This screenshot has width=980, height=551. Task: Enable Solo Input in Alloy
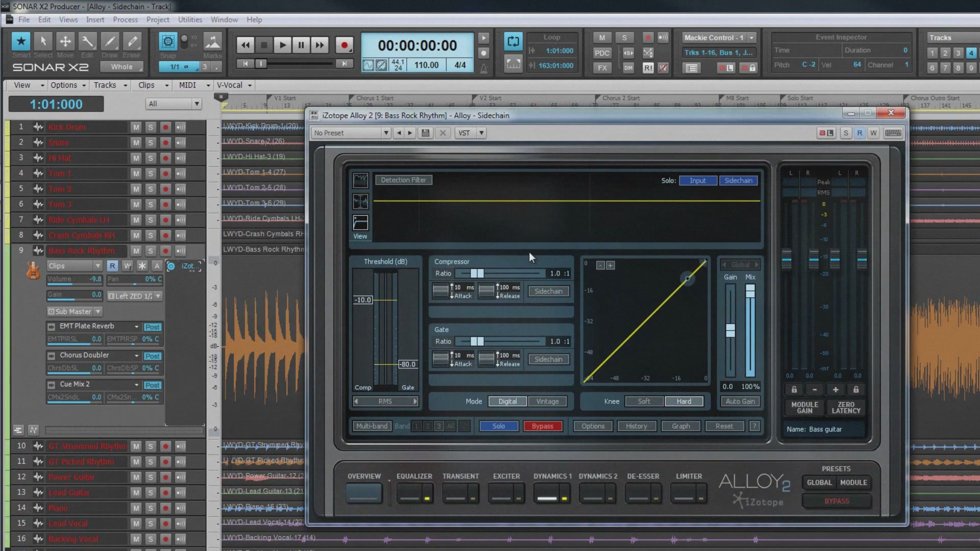[698, 181]
